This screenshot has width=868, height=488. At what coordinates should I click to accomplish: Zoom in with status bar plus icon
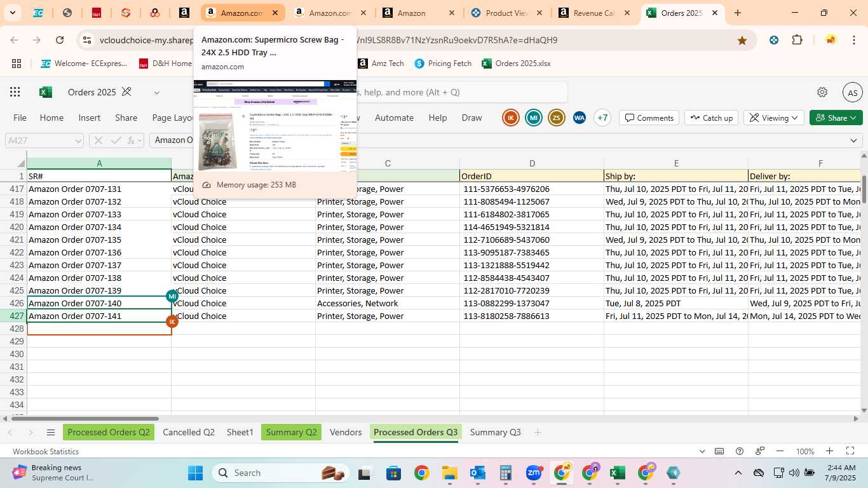tap(830, 451)
